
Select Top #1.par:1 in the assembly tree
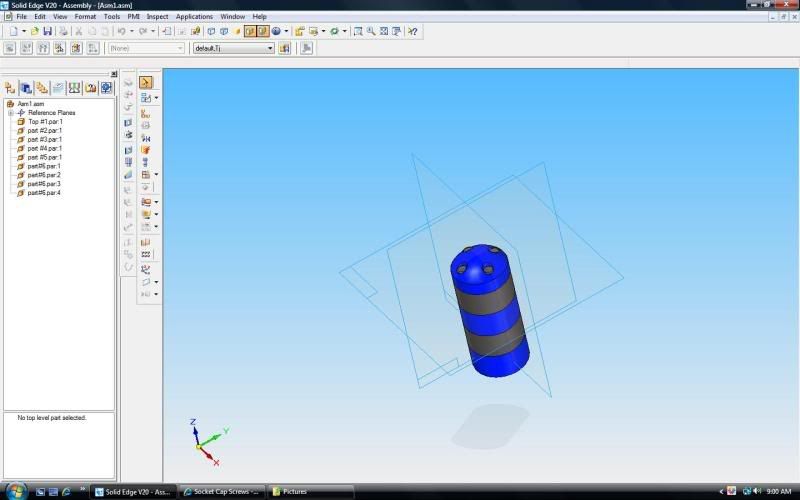(x=44, y=121)
